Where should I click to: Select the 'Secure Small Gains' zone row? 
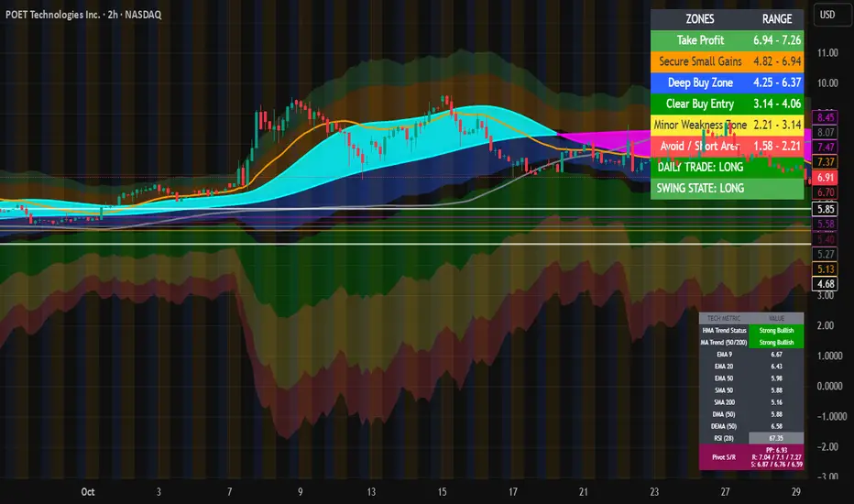pos(728,61)
